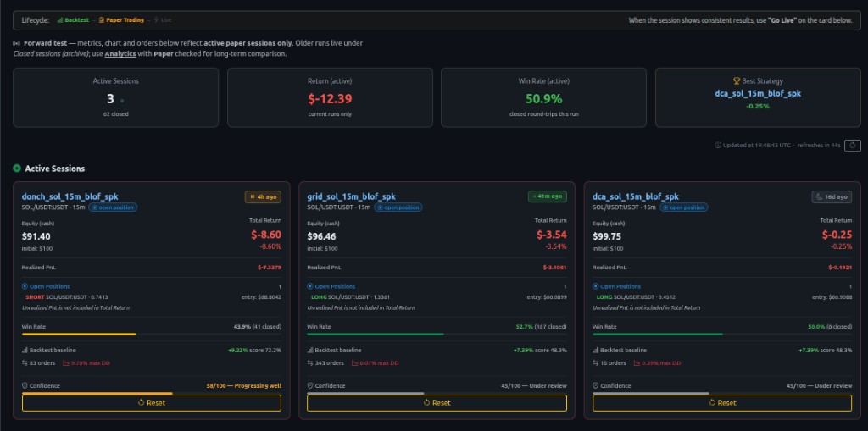Click the trophy icon on Best Strategy card

coord(737,80)
